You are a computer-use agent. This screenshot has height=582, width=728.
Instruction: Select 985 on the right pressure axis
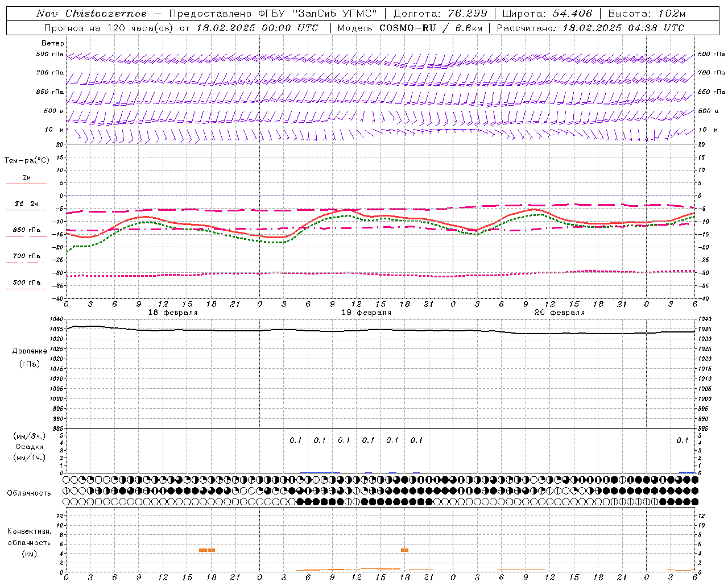(x=704, y=429)
